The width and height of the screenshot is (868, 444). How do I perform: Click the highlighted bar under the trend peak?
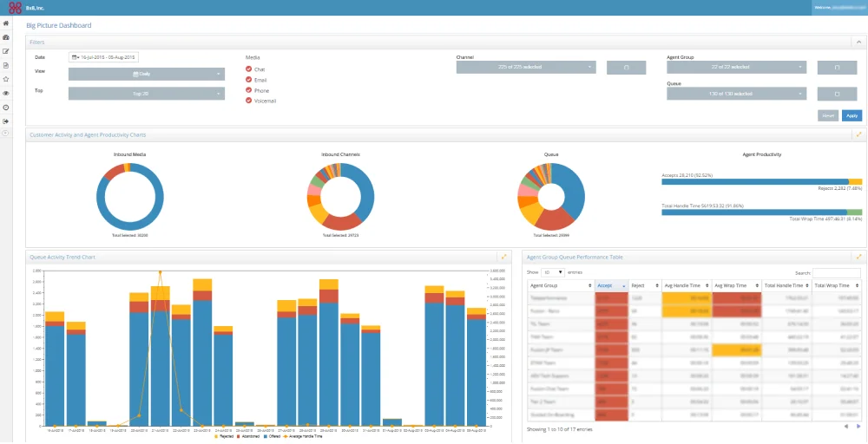[x=160, y=356]
